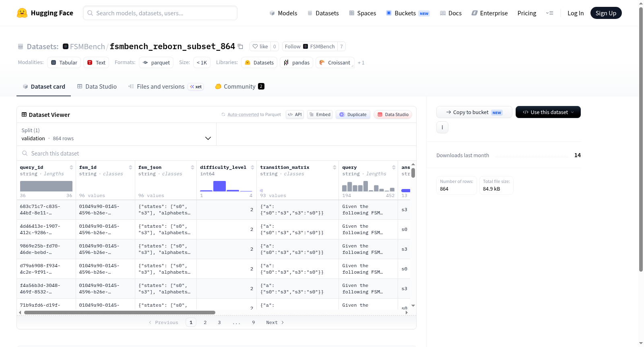Sort by fsm_json column sort icon
Image resolution: width=644 pixels, height=347 pixels.
192,167
